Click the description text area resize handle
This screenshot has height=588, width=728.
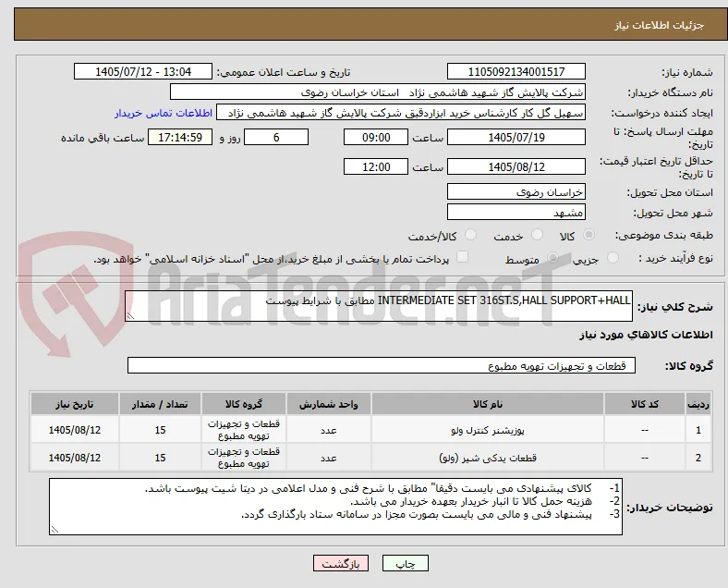130,316
